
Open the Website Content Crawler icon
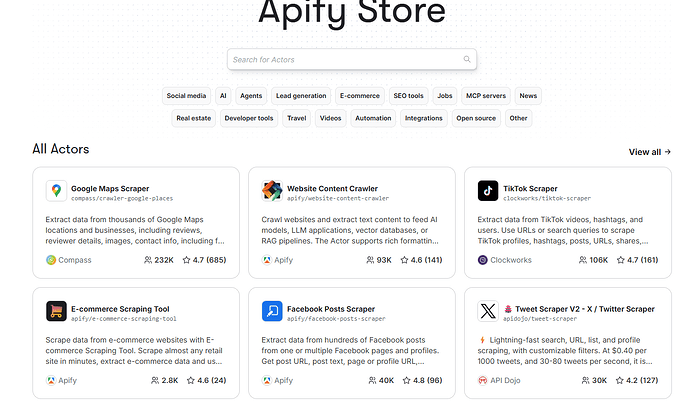pyautogui.click(x=272, y=190)
